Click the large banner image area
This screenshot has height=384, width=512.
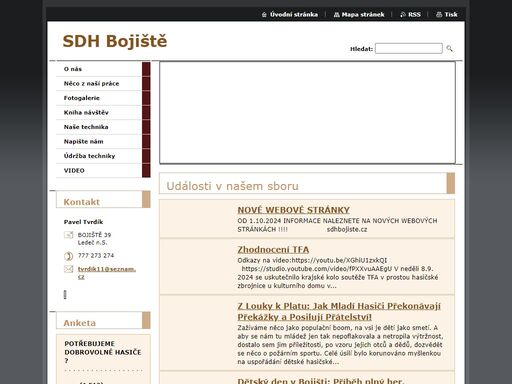click(307, 113)
